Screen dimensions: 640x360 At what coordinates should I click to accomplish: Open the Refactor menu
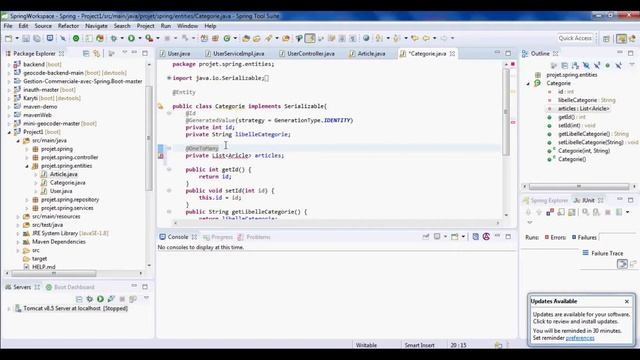tap(68, 26)
